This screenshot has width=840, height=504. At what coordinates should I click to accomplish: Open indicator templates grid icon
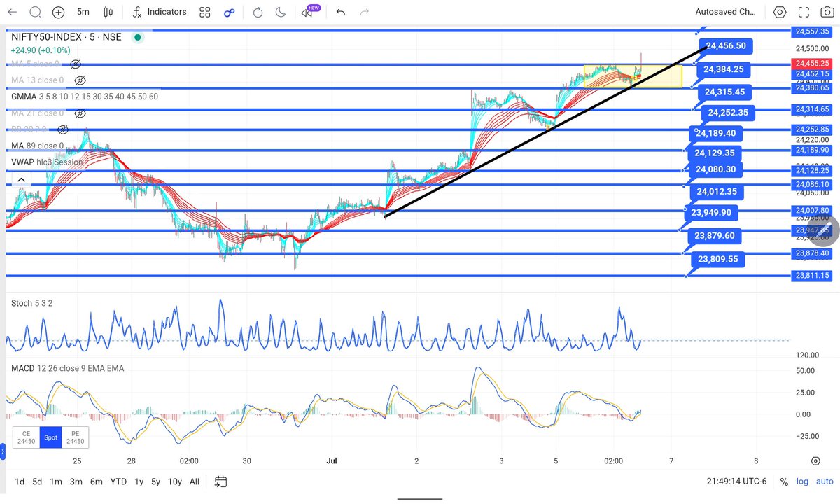coord(204,12)
